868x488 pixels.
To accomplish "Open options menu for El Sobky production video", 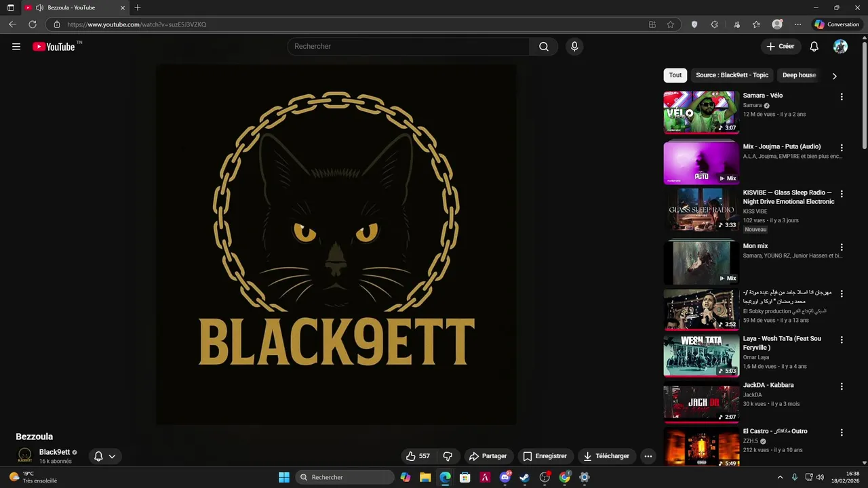I will click(x=842, y=293).
